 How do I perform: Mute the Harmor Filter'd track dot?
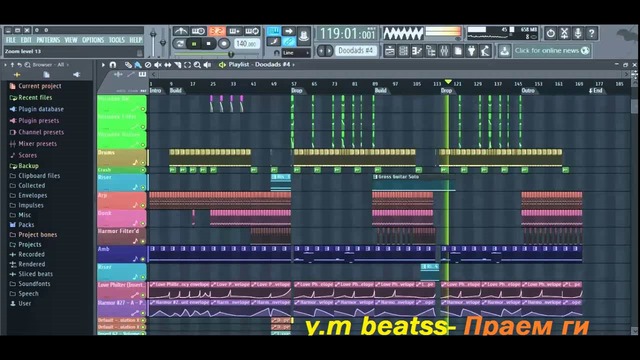tap(143, 242)
